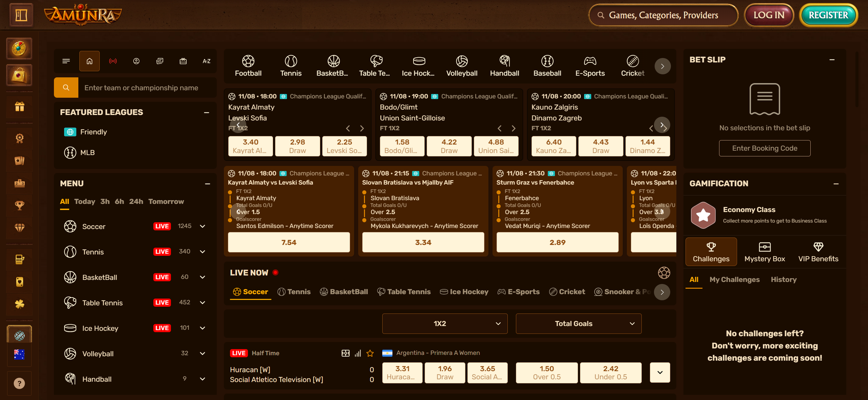The width and height of the screenshot is (868, 400).
Task: Open the A-Z sports listing
Action: (x=207, y=61)
